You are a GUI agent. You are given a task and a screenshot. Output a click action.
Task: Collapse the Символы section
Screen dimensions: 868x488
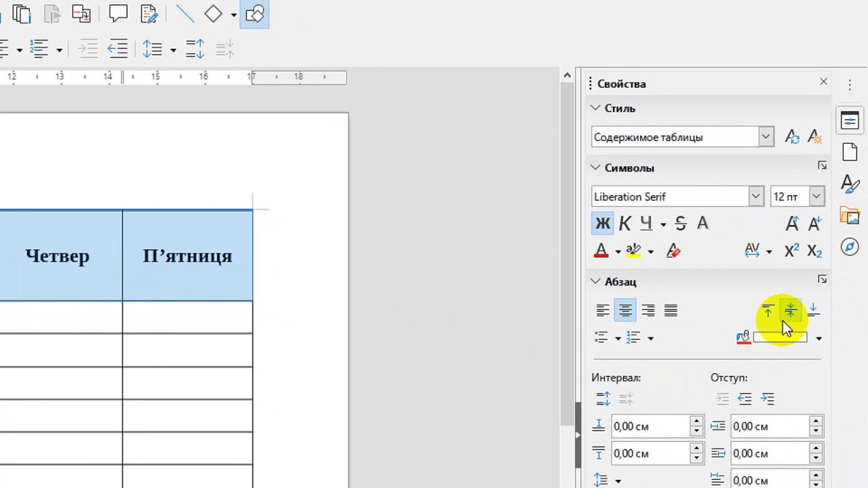coord(595,167)
